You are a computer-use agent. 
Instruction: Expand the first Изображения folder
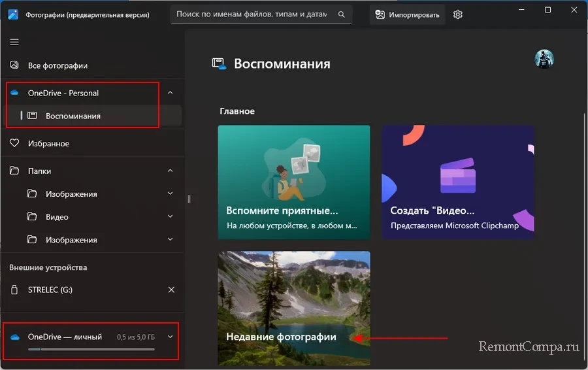pyautogui.click(x=171, y=193)
